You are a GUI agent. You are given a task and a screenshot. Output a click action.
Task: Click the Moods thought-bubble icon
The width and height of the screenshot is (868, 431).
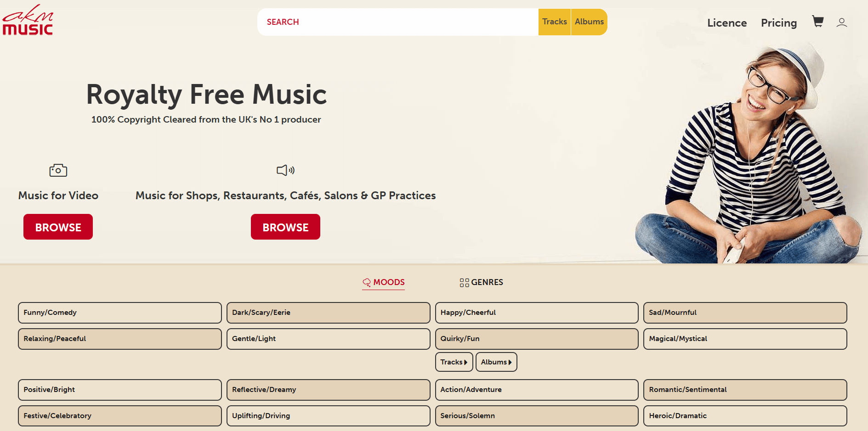pos(367,282)
